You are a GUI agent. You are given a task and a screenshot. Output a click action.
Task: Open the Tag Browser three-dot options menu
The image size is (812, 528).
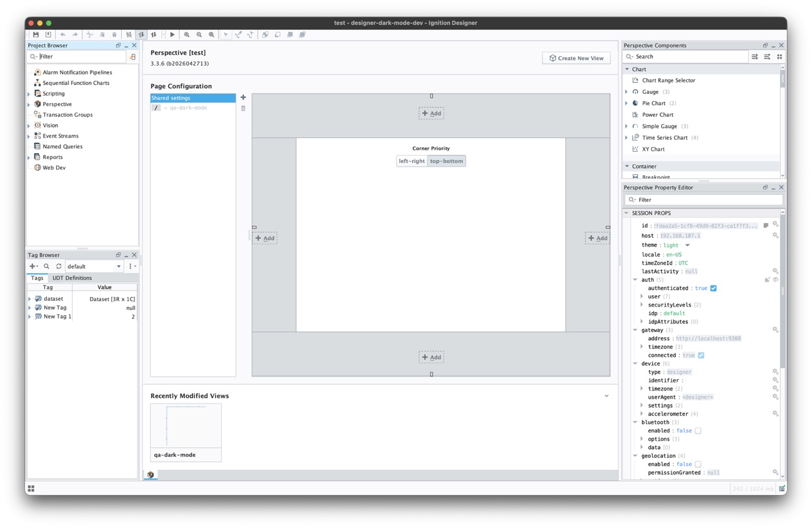point(132,266)
